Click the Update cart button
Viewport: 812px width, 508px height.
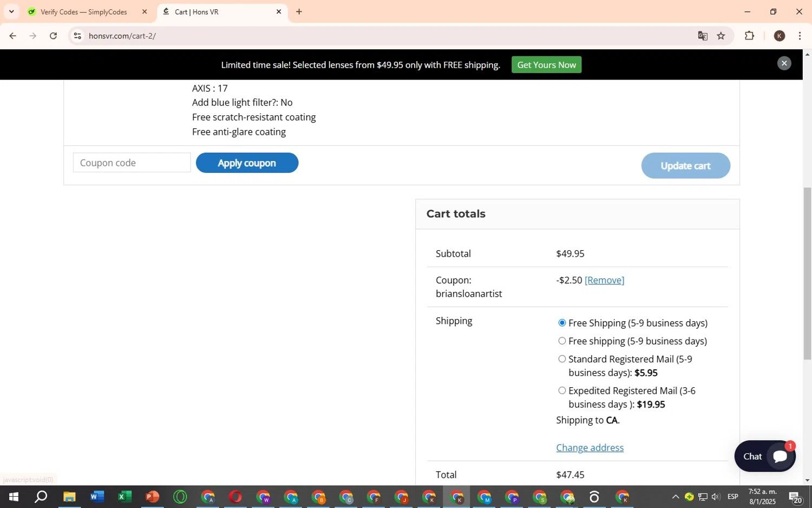[685, 166]
